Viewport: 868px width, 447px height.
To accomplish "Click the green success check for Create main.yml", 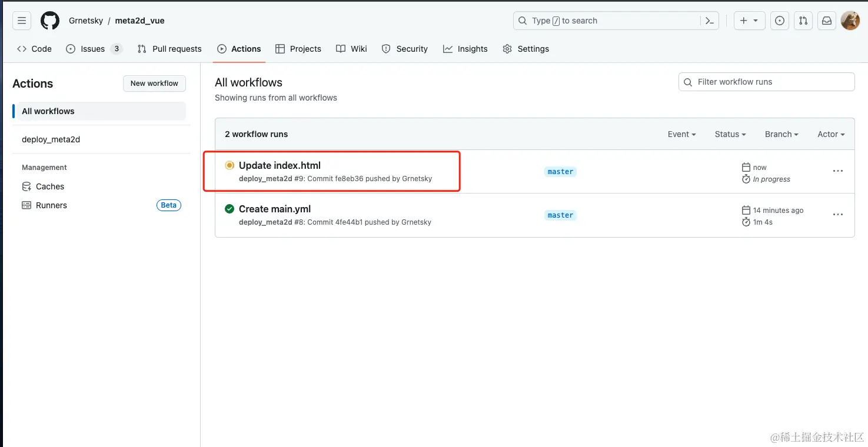I will 230,209.
